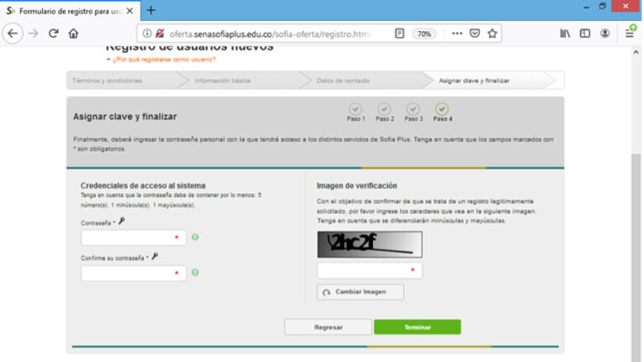The width and height of the screenshot is (644, 362).
Task: Select the 'Información básica' step tab
Action: [x=222, y=80]
